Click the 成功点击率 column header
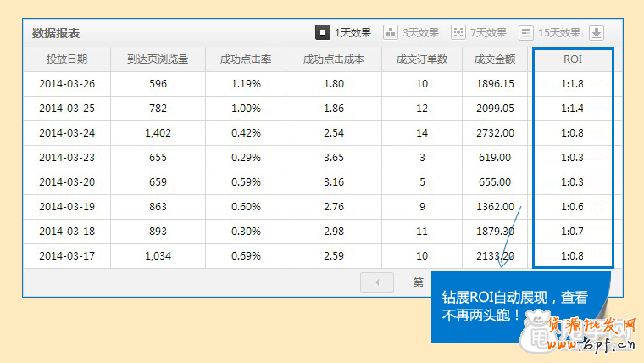 [x=246, y=59]
